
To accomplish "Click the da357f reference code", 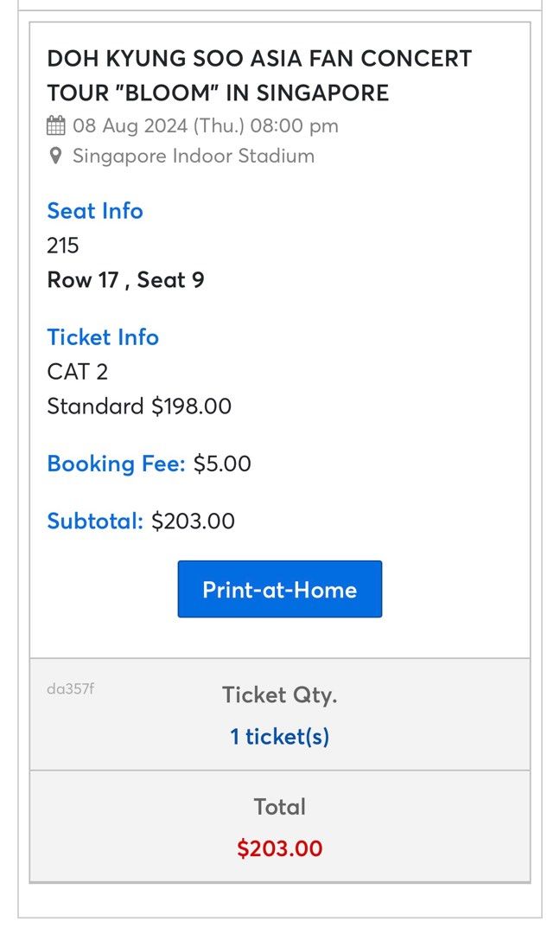I will click(x=70, y=689).
